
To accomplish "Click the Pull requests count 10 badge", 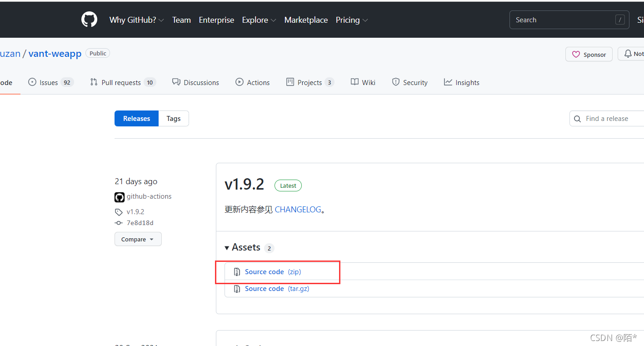I will pos(150,82).
